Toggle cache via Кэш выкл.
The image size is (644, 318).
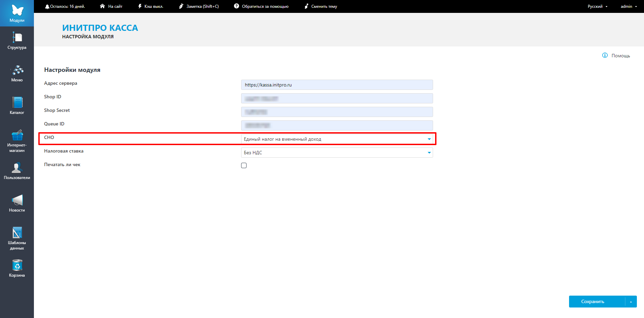[151, 6]
